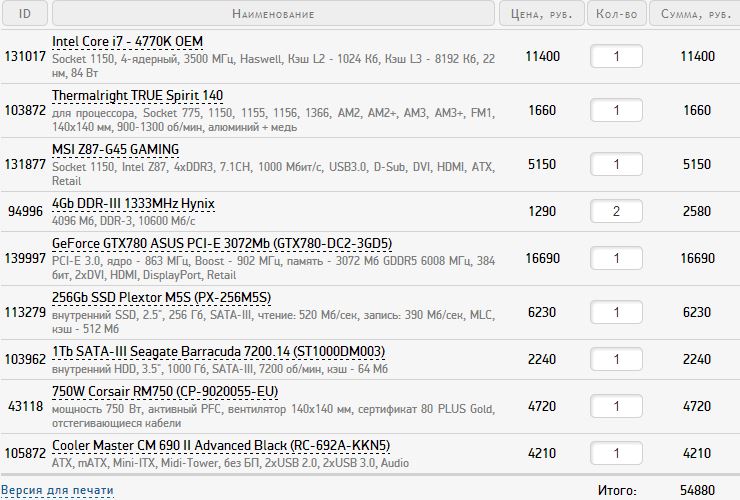Click quantity field for MSI Z87-G45 row
This screenshot has width=740, height=500.
click(x=616, y=164)
